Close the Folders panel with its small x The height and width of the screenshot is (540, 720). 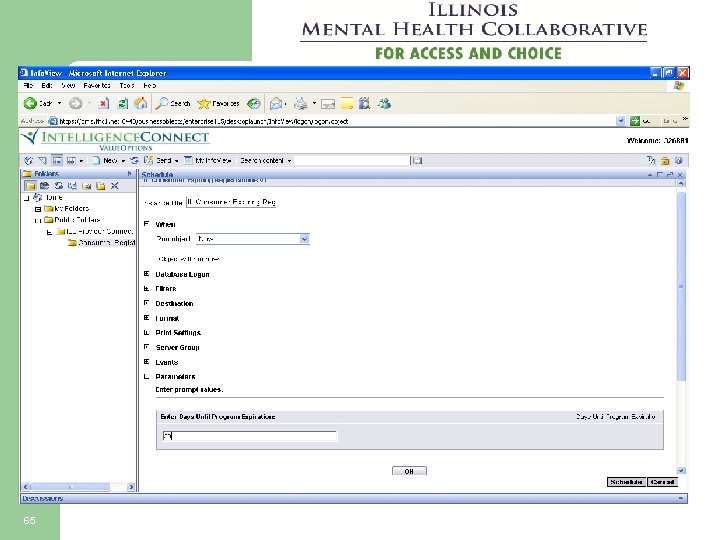pos(129,174)
